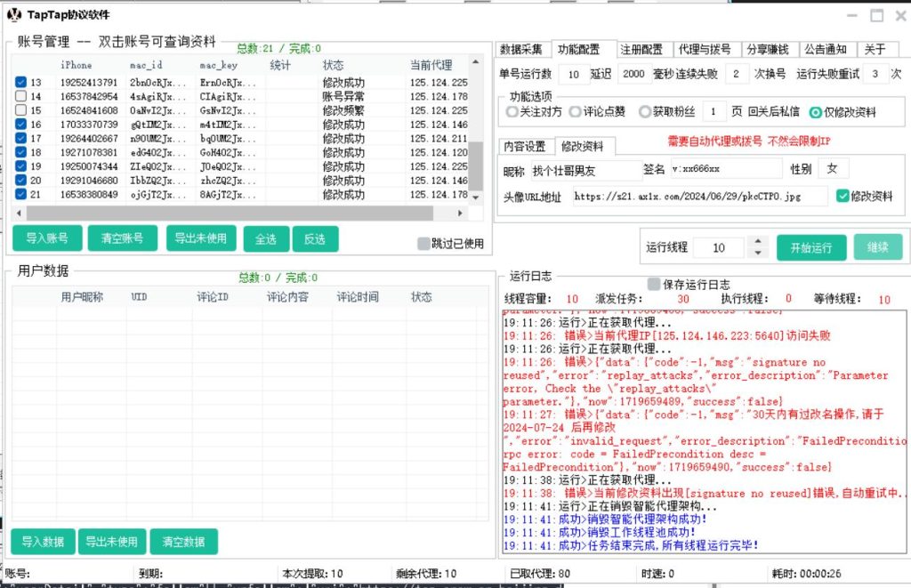This screenshot has width=911, height=588.
Task: Click the up arrow of the 运行线程 spinner
Action: [x=757, y=242]
